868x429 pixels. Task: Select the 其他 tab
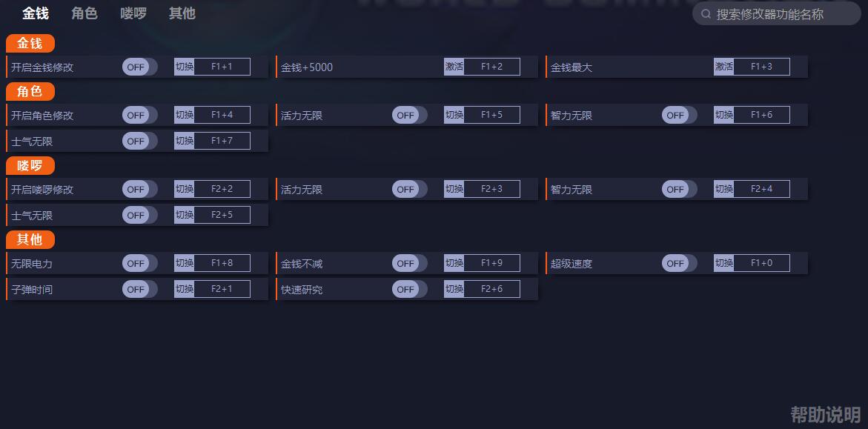(x=182, y=13)
